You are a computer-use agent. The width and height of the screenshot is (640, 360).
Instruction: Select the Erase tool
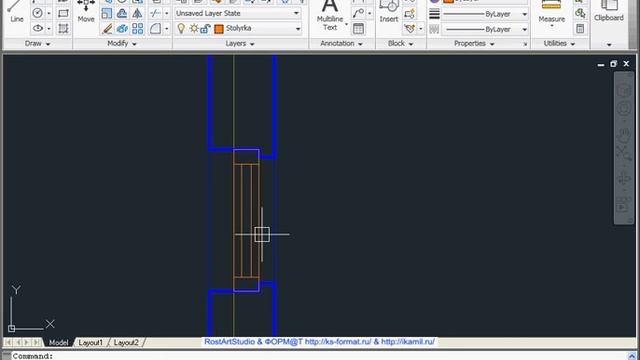tap(107, 29)
